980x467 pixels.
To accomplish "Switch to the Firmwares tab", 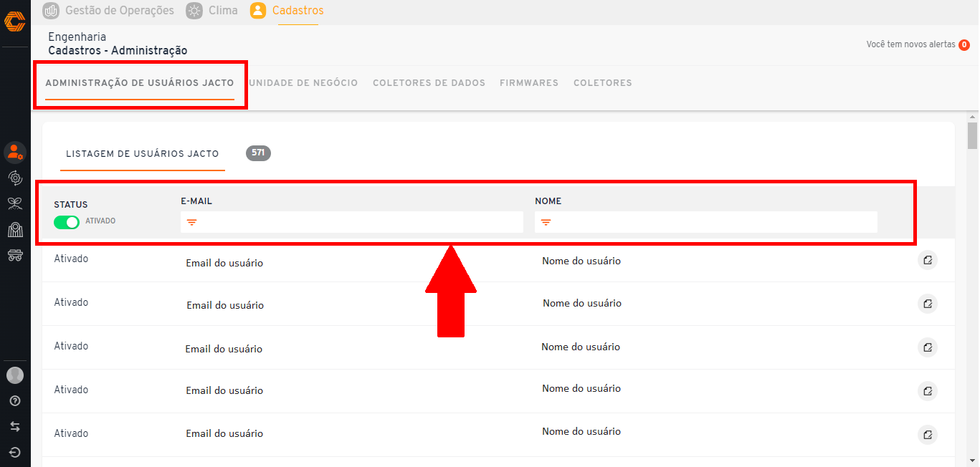I will pyautogui.click(x=529, y=83).
